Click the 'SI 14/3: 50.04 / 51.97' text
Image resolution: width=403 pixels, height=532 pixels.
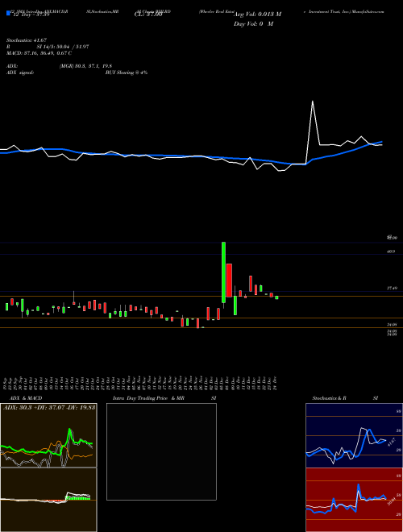click(x=63, y=47)
